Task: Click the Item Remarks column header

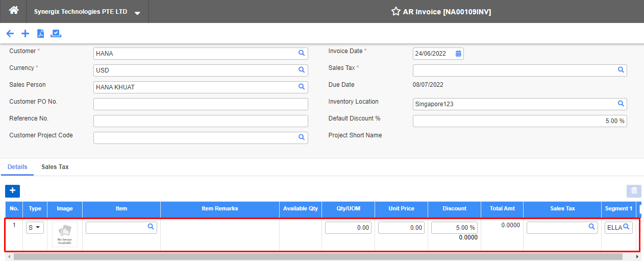Action: (220, 209)
